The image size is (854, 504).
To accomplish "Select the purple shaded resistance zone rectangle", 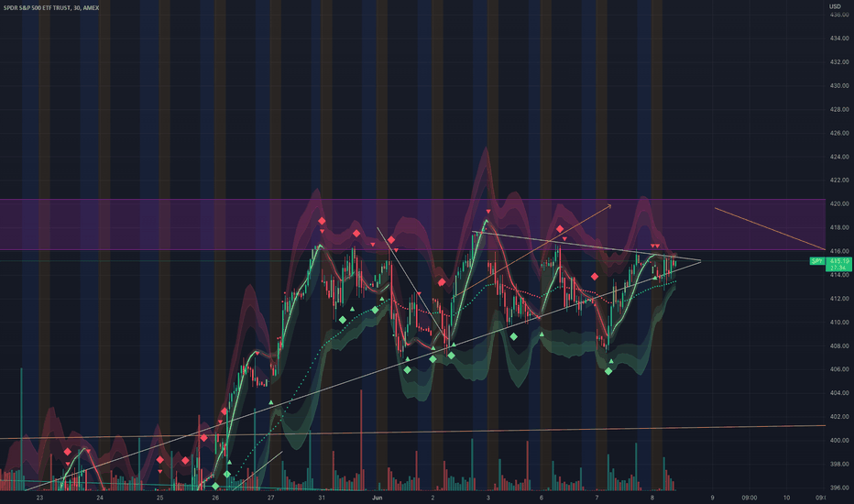I will pos(412,225).
